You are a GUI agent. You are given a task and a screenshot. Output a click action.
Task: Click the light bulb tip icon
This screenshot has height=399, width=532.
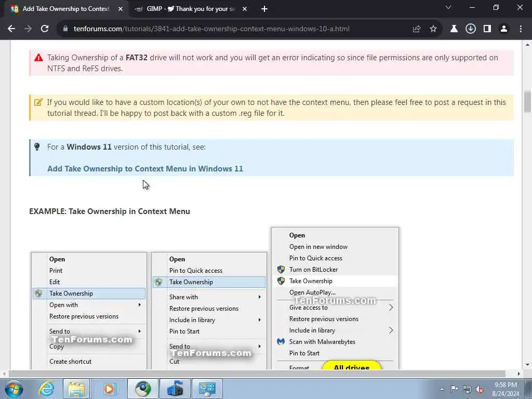[37, 147]
